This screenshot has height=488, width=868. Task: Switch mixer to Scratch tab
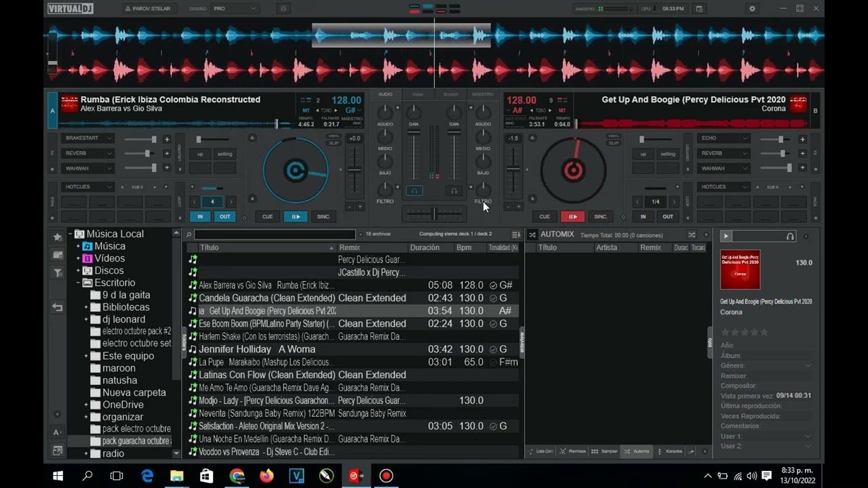point(450,94)
